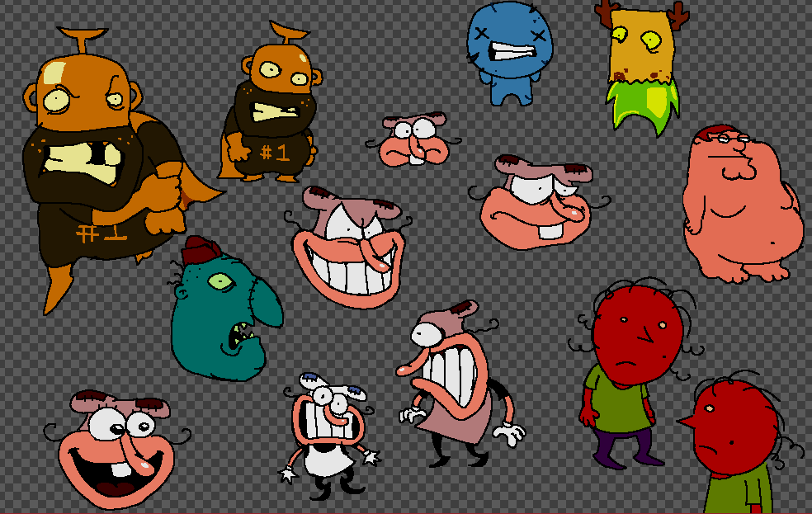Image resolution: width=812 pixels, height=514 pixels.
Task: Click the blue stitched doll with X eyes
Action: pos(510,54)
